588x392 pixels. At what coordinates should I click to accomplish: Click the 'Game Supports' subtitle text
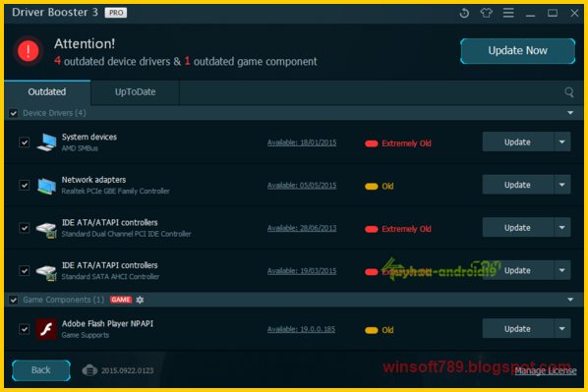pyautogui.click(x=86, y=335)
